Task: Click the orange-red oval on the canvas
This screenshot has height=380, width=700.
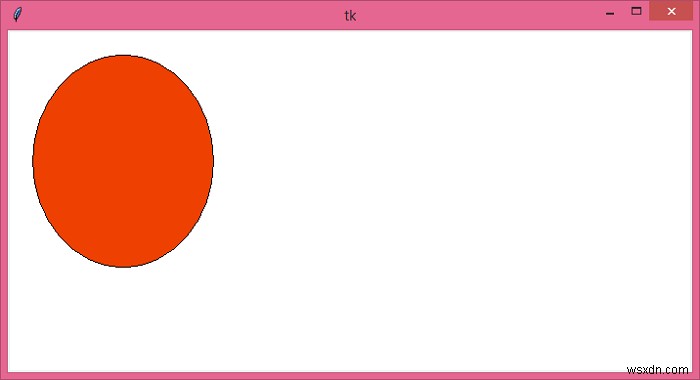Action: coord(123,161)
